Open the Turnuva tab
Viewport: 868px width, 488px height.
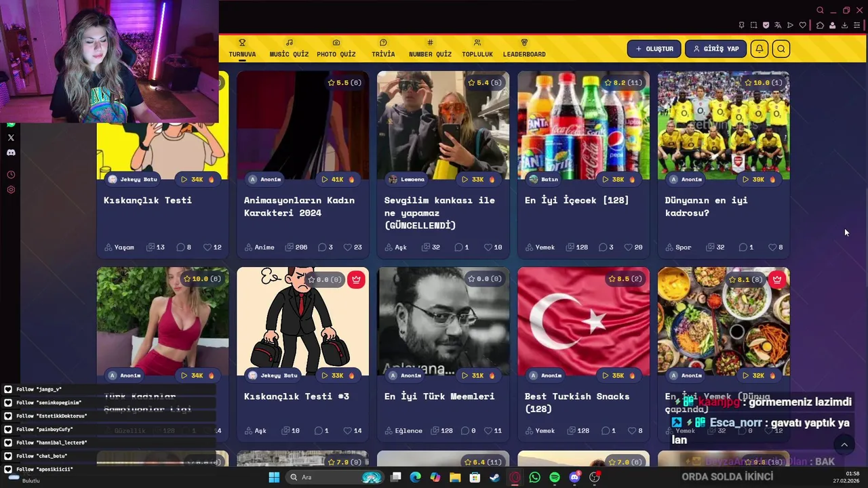242,48
